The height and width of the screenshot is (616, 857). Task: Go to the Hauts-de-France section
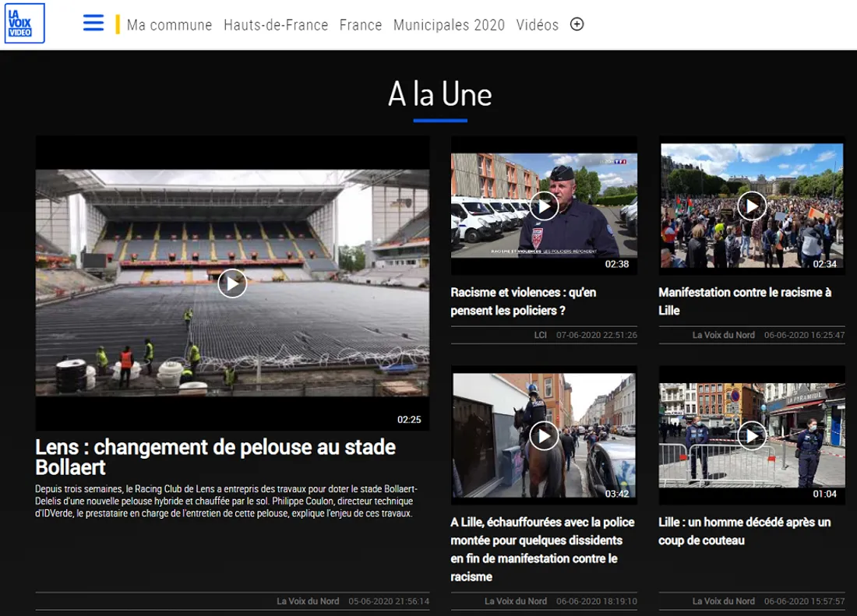(x=276, y=25)
